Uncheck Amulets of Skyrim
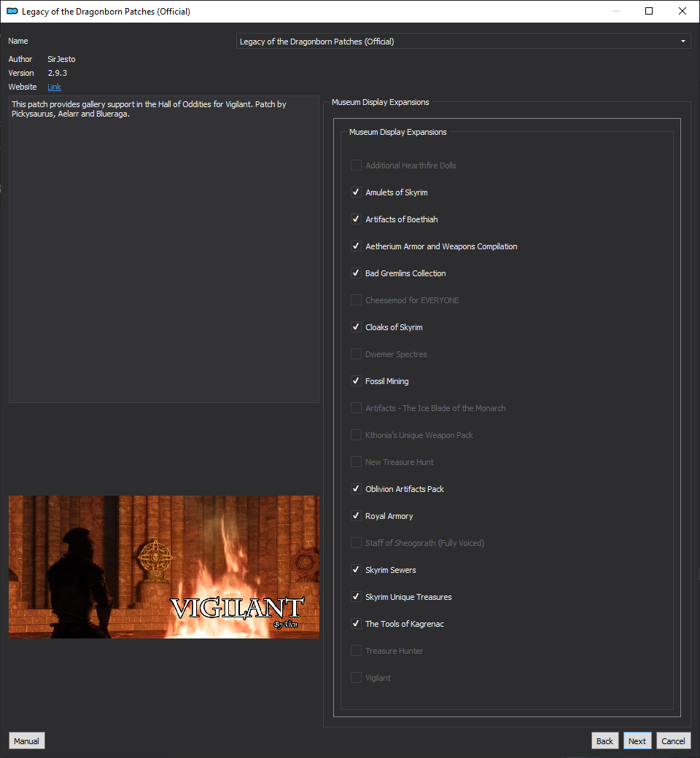The image size is (700, 758). point(356,192)
